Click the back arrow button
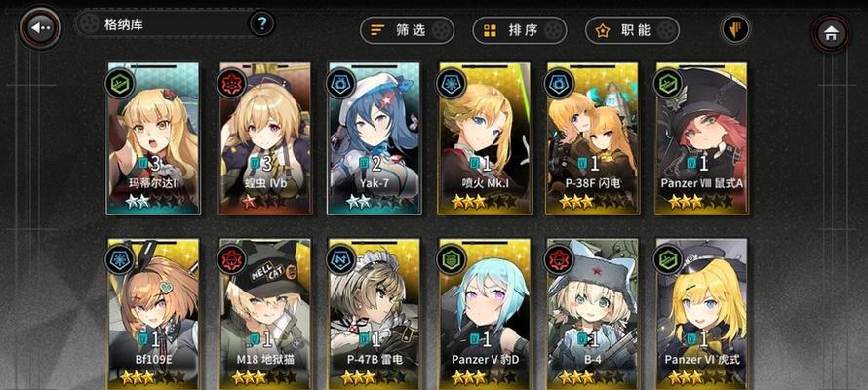868x390 pixels. pos(41,27)
